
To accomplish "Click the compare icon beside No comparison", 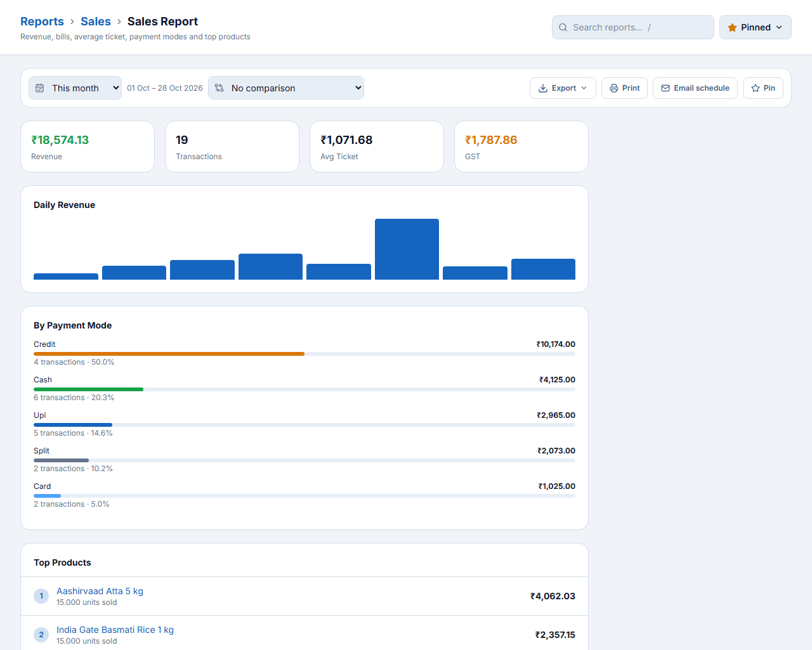I will coord(219,88).
